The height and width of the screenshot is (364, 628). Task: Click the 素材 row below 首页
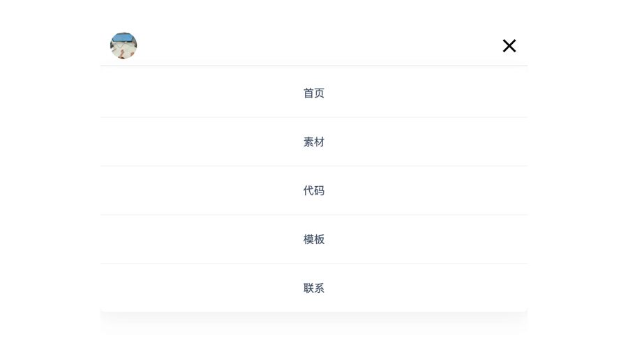(314, 142)
